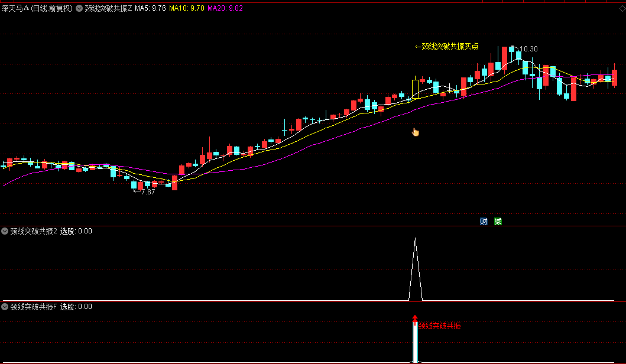Click the blue 财 marker icon
This screenshot has width=626, height=364.
[484, 222]
